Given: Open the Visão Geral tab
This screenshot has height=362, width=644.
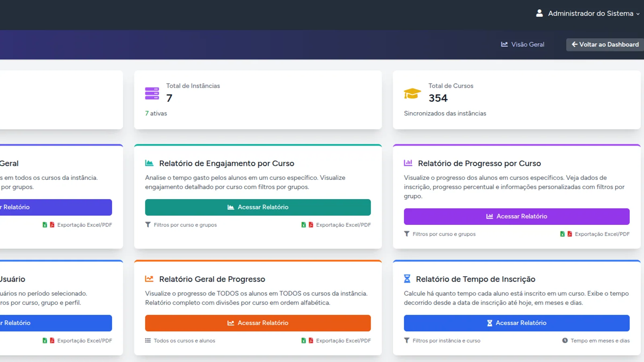Looking at the screenshot, I should [x=522, y=45].
